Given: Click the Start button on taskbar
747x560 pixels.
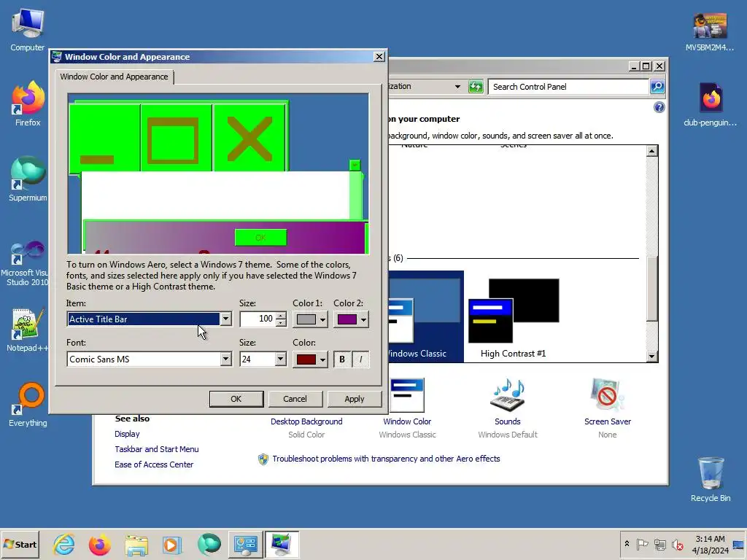Looking at the screenshot, I should (20, 544).
